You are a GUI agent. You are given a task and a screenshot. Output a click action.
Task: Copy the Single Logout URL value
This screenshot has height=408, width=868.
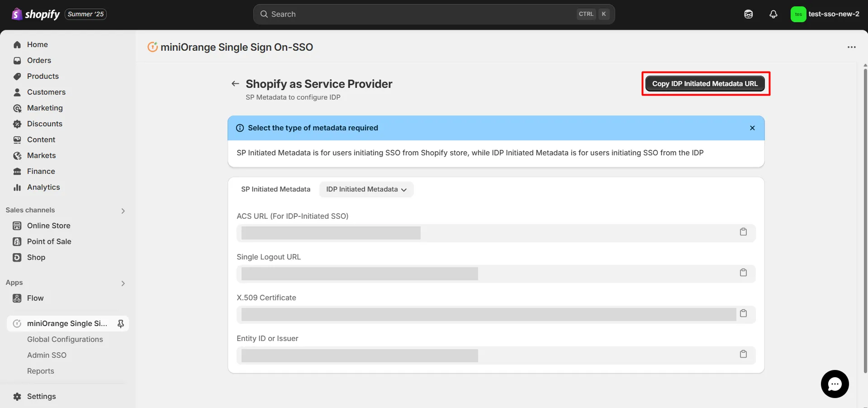pos(743,273)
